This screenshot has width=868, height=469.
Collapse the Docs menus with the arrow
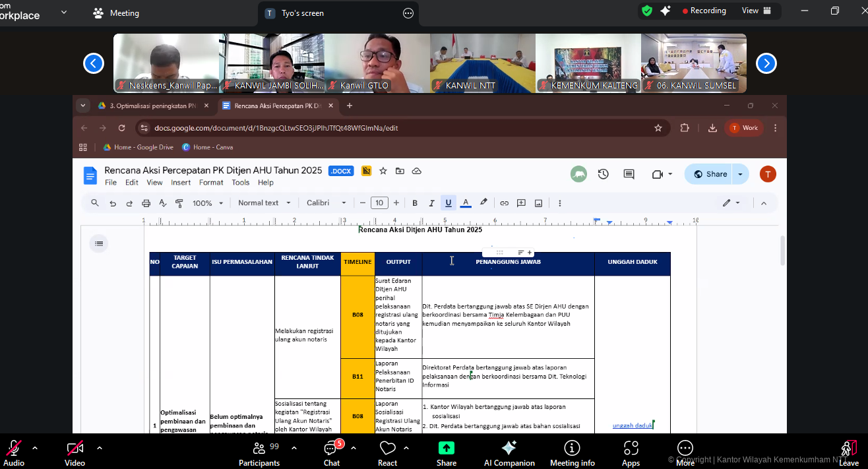764,203
